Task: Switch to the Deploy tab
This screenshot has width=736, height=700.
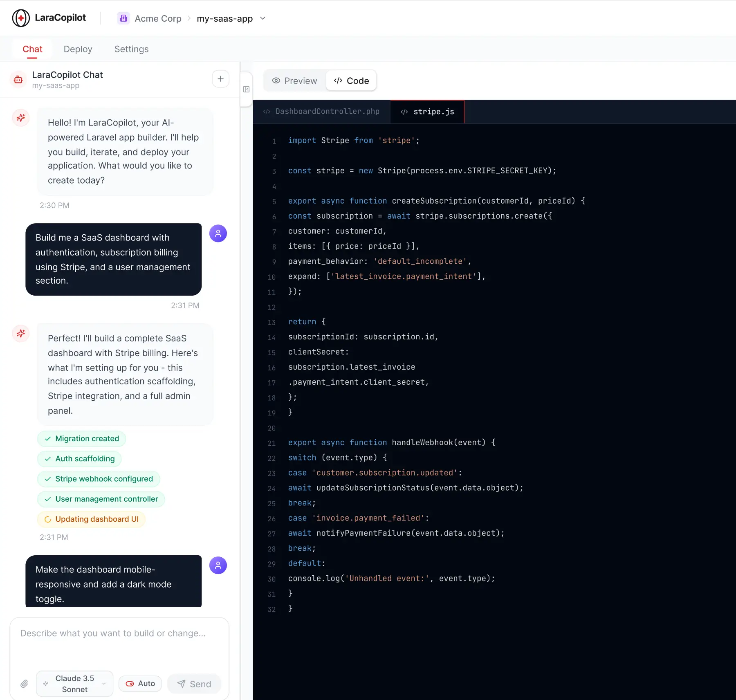Action: (x=78, y=49)
